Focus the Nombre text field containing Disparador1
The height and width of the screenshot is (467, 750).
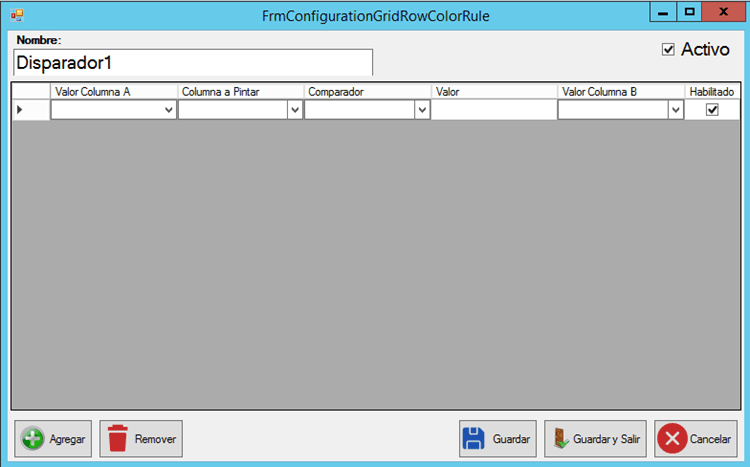pyautogui.click(x=192, y=63)
